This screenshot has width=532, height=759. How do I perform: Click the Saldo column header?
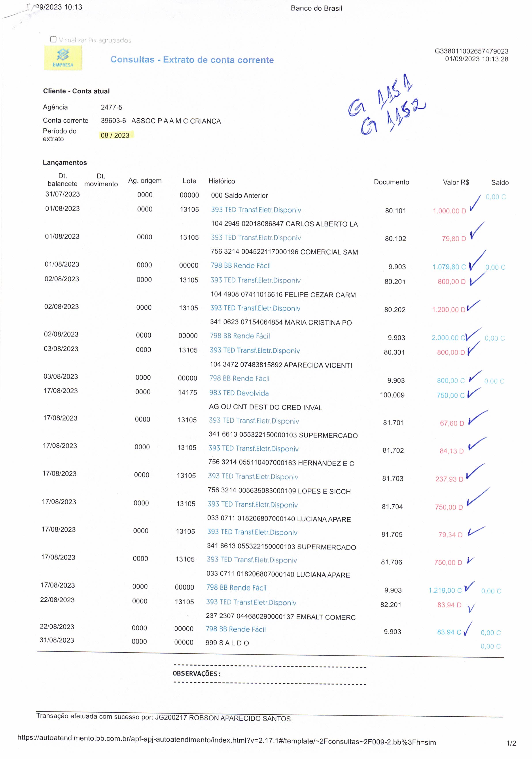coord(500,182)
